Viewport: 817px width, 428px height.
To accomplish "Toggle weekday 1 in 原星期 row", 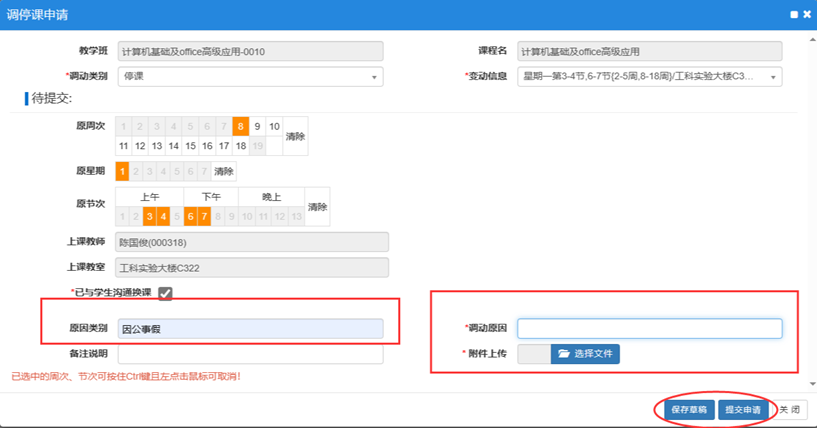I will click(x=124, y=171).
